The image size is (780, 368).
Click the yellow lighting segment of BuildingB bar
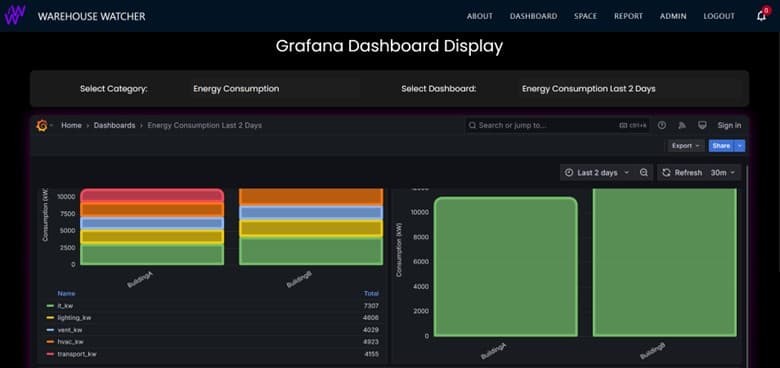(x=311, y=228)
